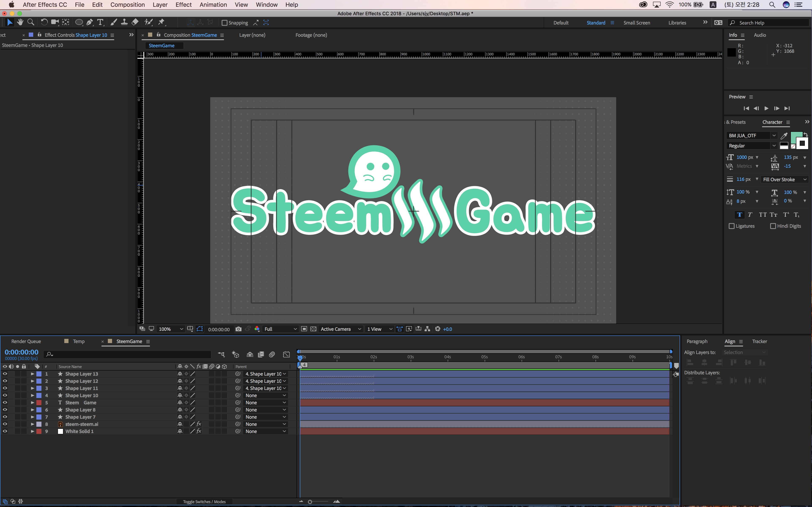Select the Puppet Pin tool

pyautogui.click(x=161, y=22)
